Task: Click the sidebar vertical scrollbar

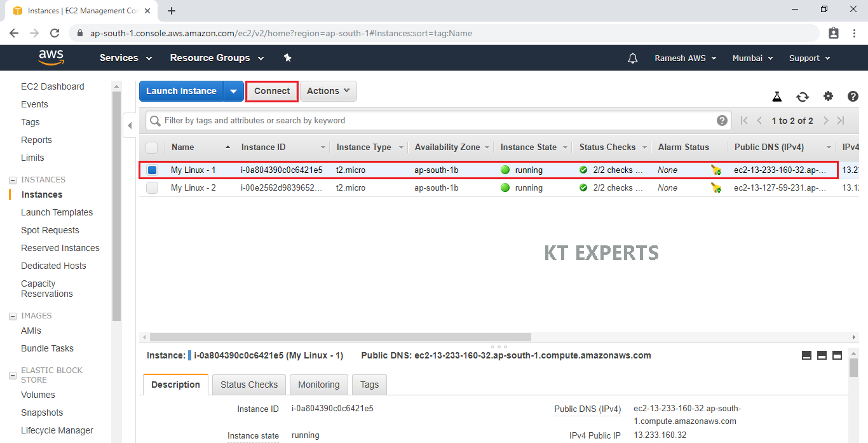Action: (x=116, y=207)
